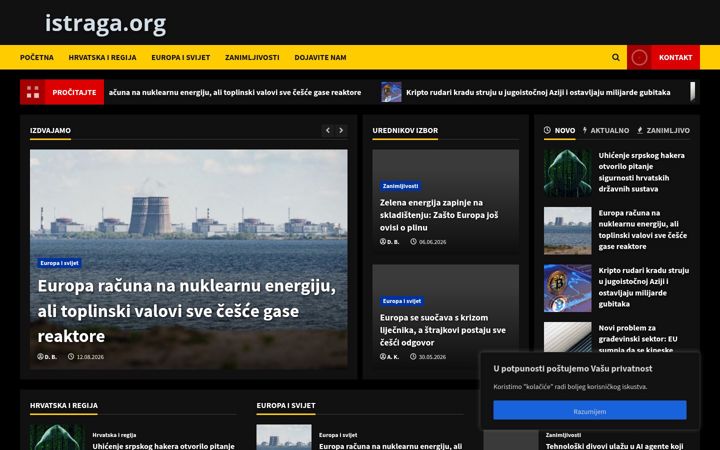
Task: Open the hooded hacker thumbnail in the sidebar
Action: click(x=568, y=173)
